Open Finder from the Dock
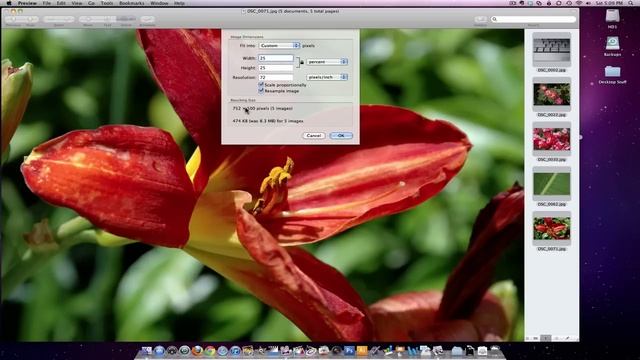This screenshot has width=640, height=360. (147, 351)
